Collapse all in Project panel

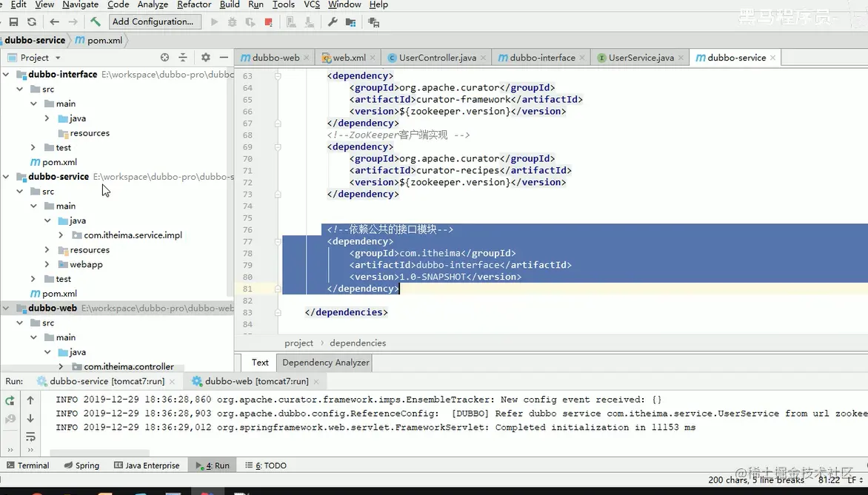point(183,58)
